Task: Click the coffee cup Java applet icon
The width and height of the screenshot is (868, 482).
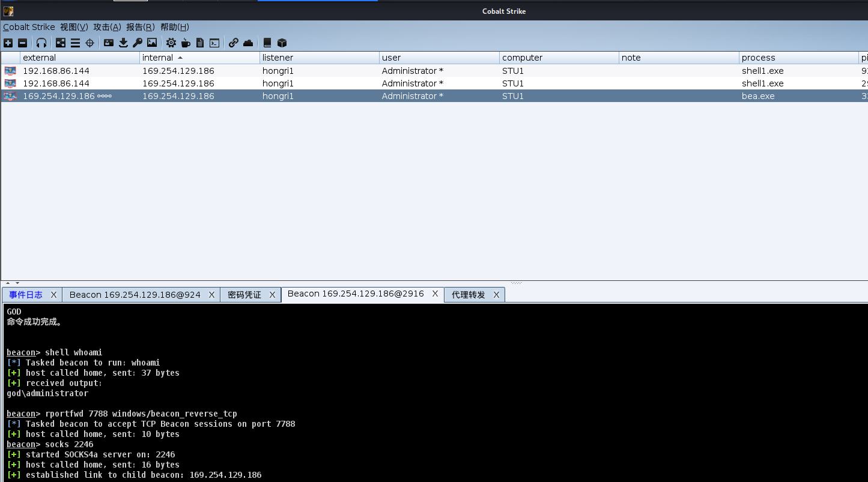Action: click(186, 43)
